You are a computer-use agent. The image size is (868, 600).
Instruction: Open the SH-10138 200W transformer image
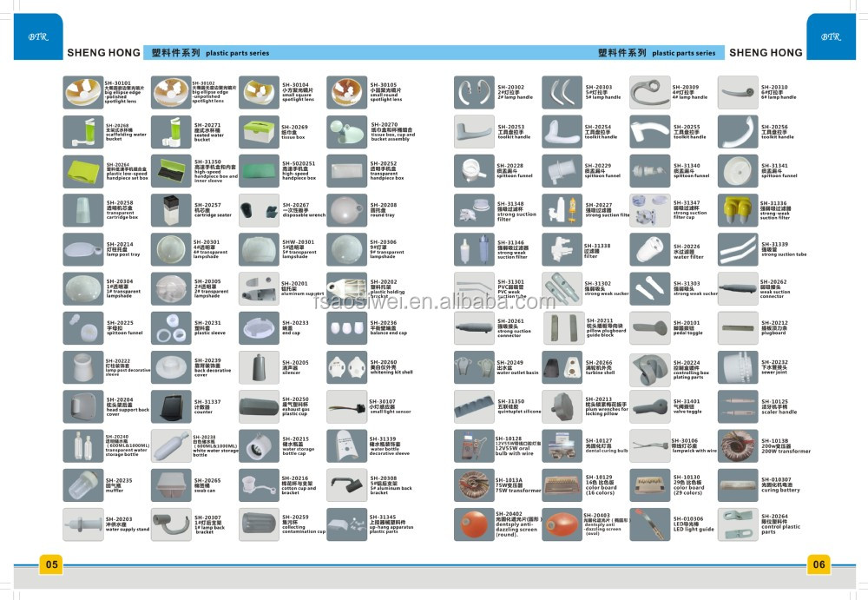click(x=738, y=446)
